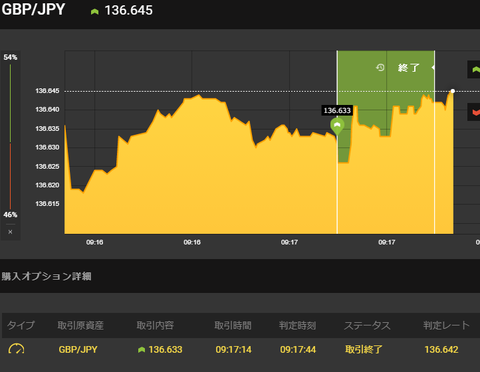Click the 購入オプション詳細 section header
The image size is (480, 372).
coord(46,276)
